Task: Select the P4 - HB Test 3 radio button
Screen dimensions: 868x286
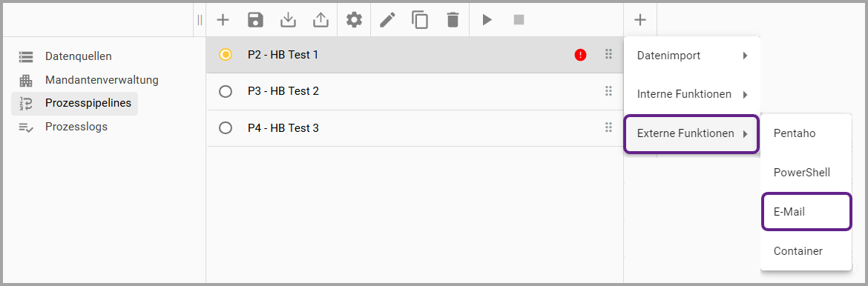Action: coord(226,128)
